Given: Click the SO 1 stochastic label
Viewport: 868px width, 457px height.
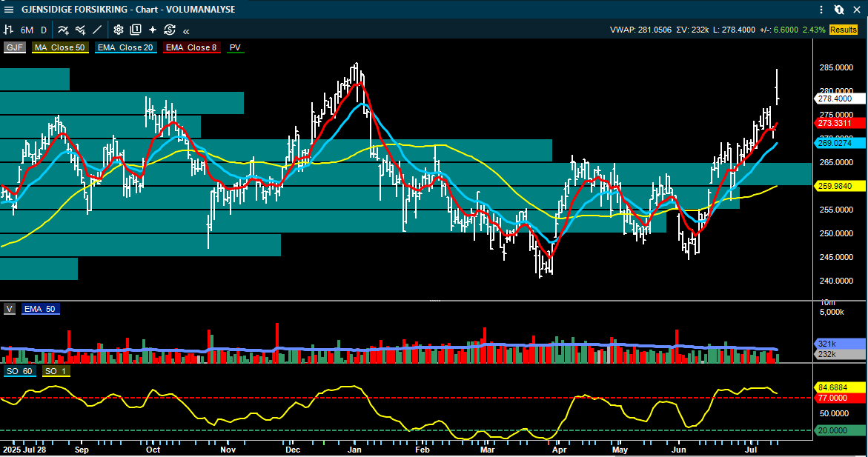Looking at the screenshot, I should [x=56, y=371].
